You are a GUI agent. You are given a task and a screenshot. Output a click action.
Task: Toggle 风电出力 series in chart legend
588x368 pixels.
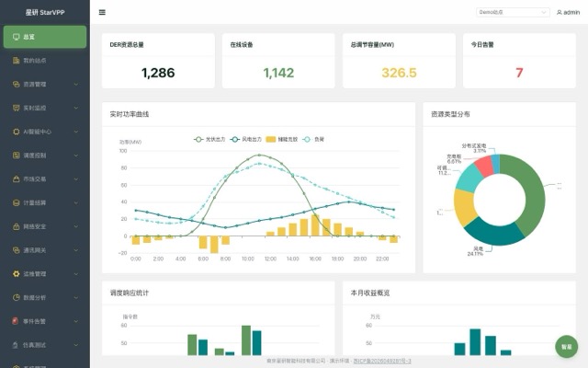[245, 139]
